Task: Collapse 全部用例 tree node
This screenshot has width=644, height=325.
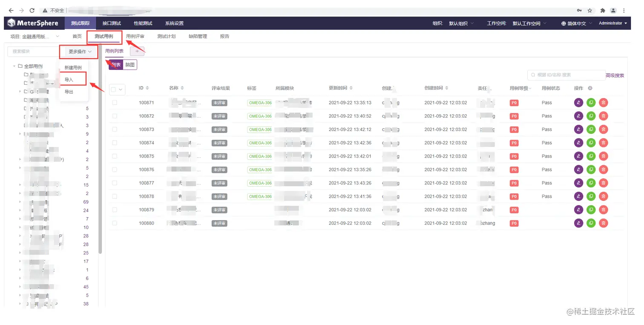Action: tap(14, 66)
